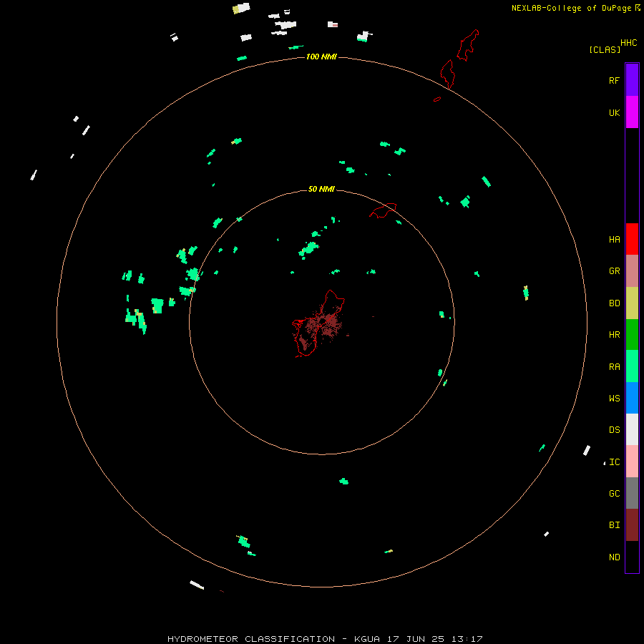Click the "IC" legend label
The image size is (644, 644).
click(614, 462)
